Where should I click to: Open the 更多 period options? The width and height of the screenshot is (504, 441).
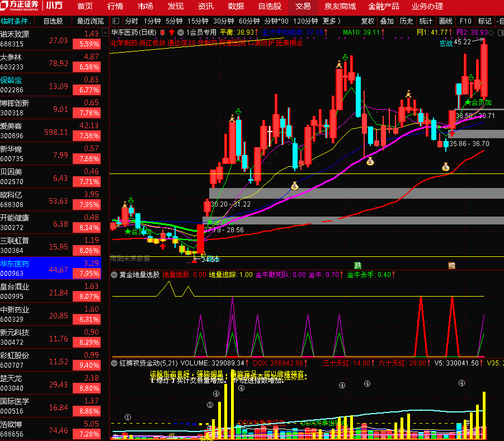[331, 21]
